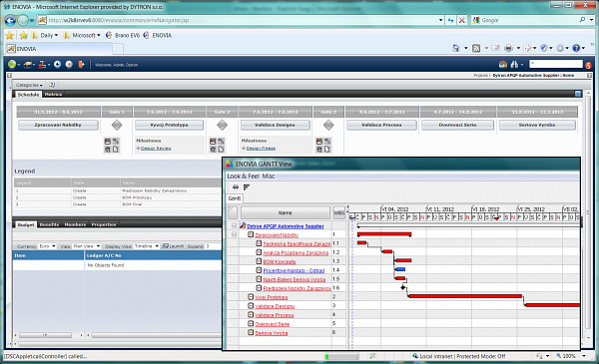Click the blue maximize panel icon beside Schedule tabs
Viewport: 599px width, 364px height.
pyautogui.click(x=578, y=94)
